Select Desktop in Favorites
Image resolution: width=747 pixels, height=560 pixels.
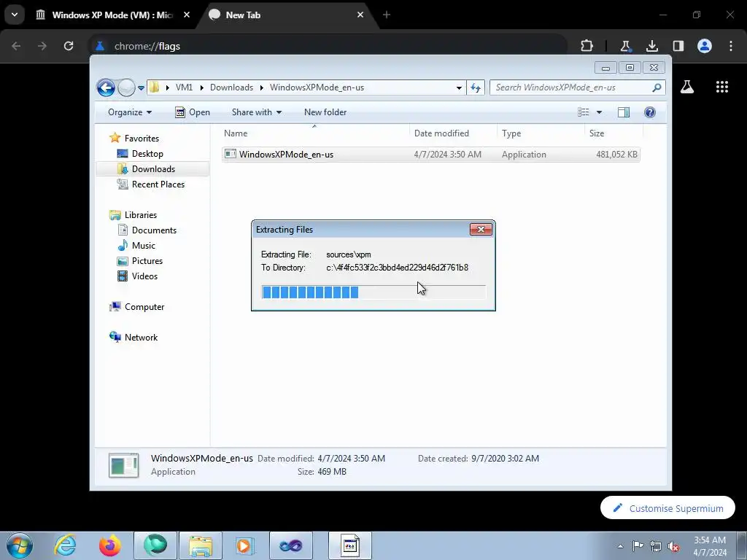pos(141,154)
